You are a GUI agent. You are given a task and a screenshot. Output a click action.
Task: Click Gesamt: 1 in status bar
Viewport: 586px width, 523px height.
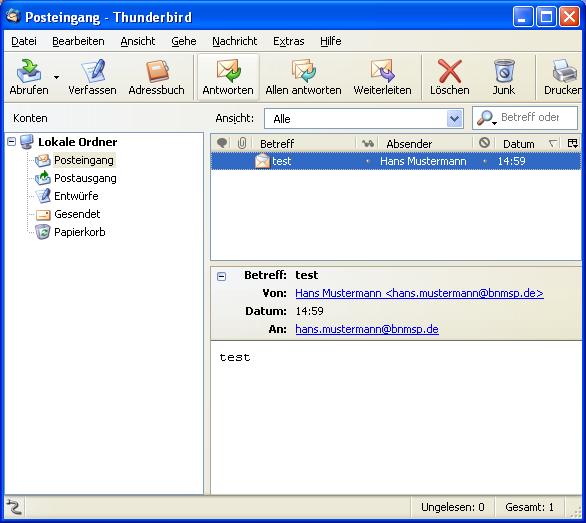(x=529, y=507)
